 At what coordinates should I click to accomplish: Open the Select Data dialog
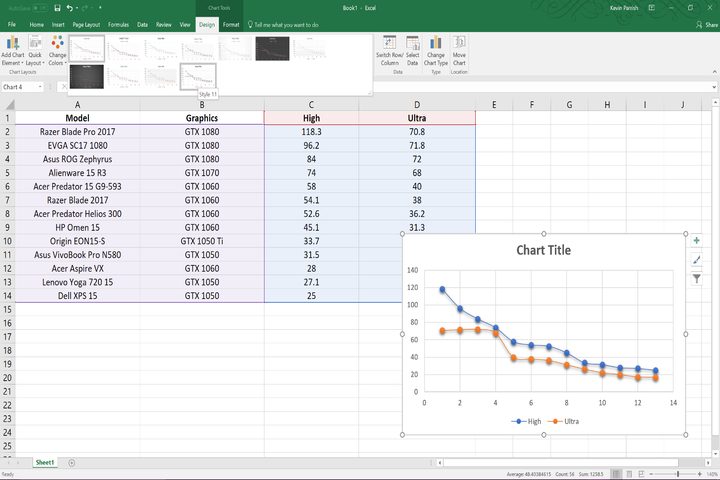[412, 51]
